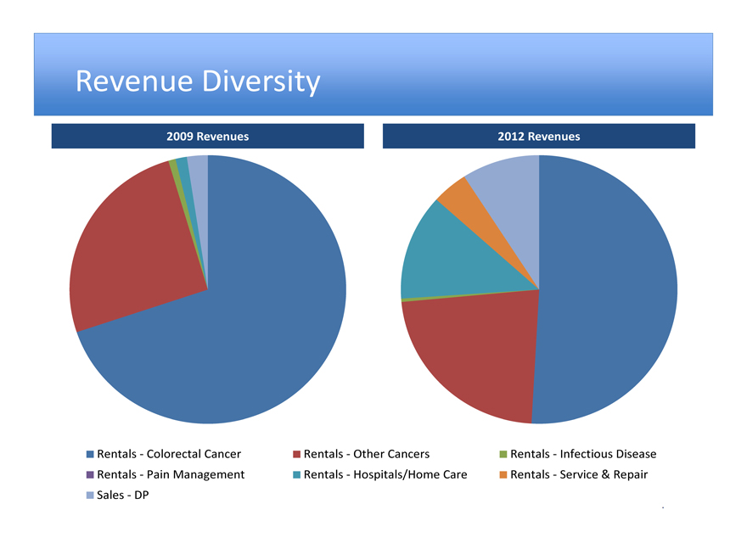
Task: Click the orange Service & Repair legend swatch
Action: click(x=503, y=474)
